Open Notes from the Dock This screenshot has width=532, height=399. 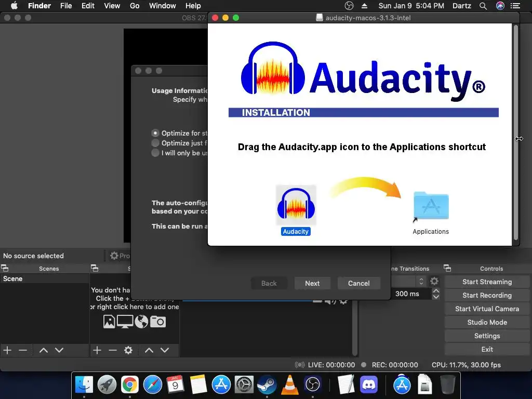click(x=198, y=385)
